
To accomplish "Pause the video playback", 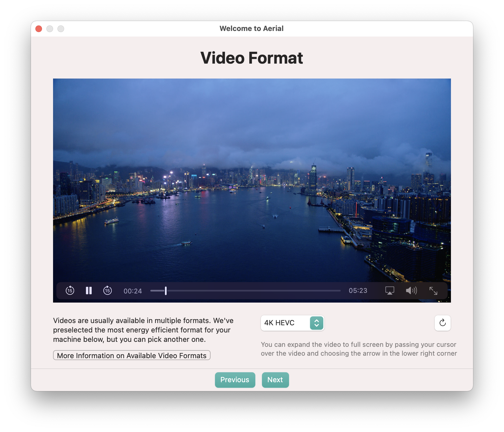I will tap(89, 291).
